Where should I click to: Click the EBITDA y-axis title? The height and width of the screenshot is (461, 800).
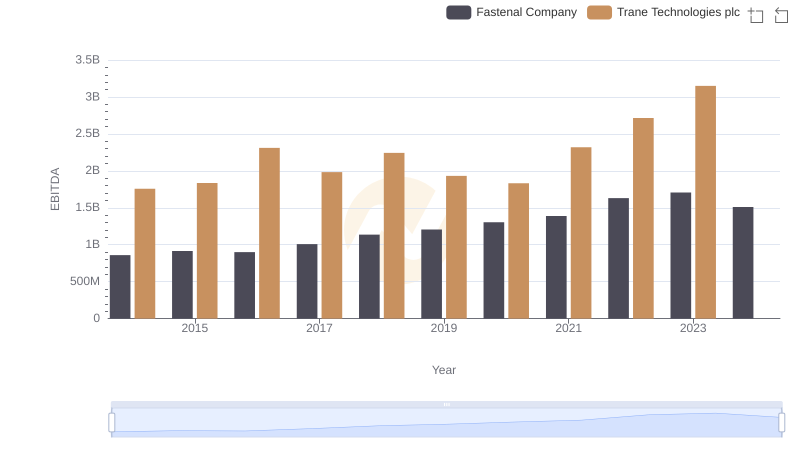click(56, 188)
